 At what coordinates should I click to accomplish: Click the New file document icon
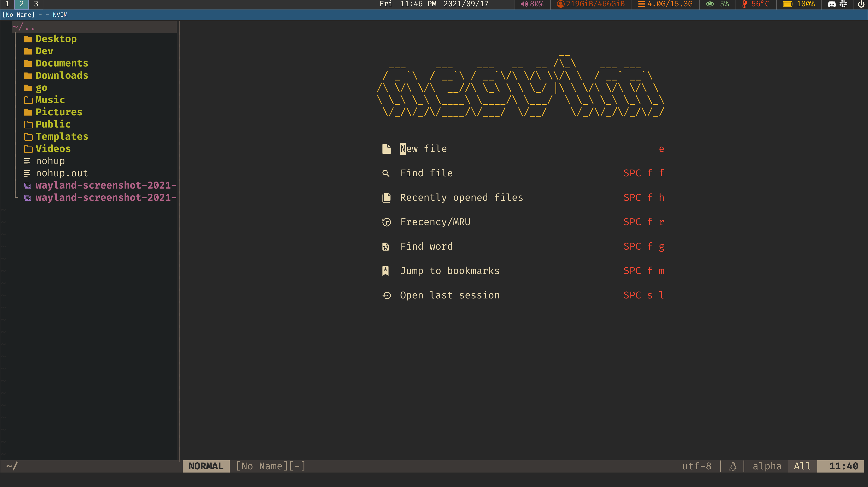point(387,149)
